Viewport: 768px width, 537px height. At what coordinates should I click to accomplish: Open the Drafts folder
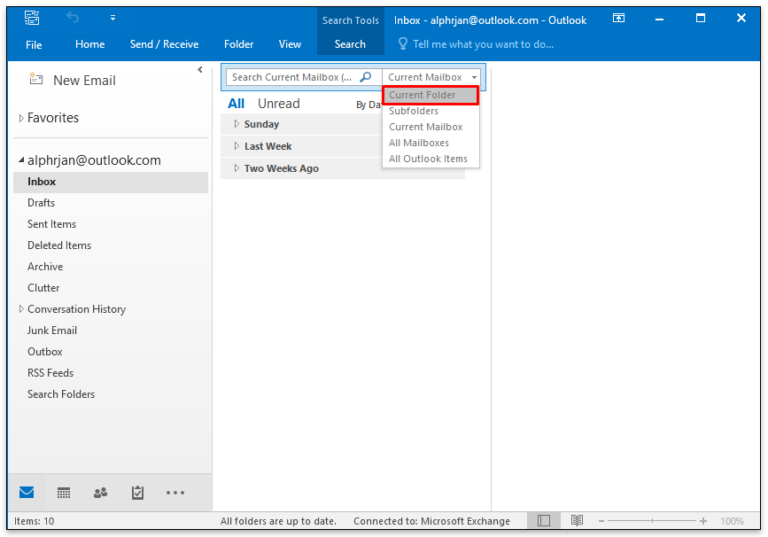pos(41,203)
